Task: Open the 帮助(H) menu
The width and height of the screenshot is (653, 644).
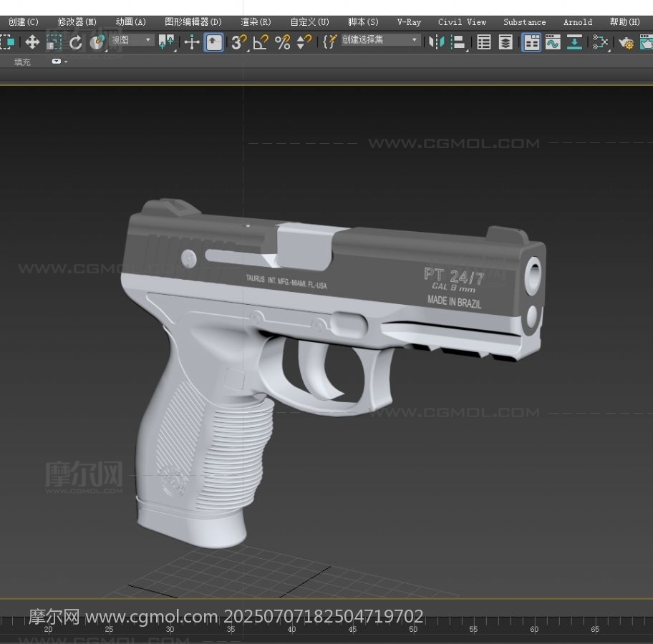Action: pyautogui.click(x=624, y=22)
